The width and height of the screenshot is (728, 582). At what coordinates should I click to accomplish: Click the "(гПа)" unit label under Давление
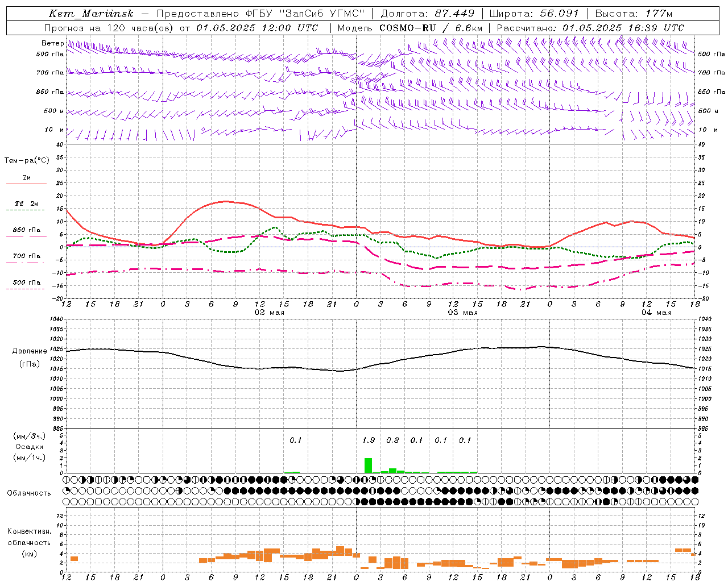[x=30, y=364]
